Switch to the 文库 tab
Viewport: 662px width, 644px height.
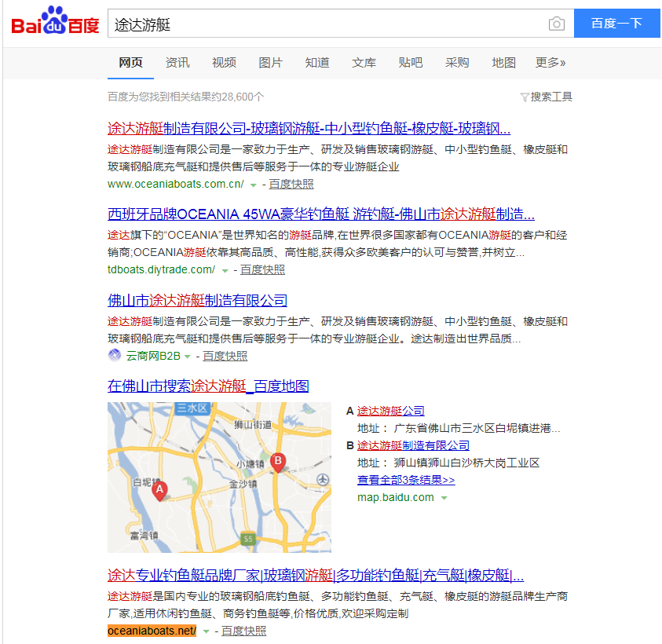click(x=364, y=63)
